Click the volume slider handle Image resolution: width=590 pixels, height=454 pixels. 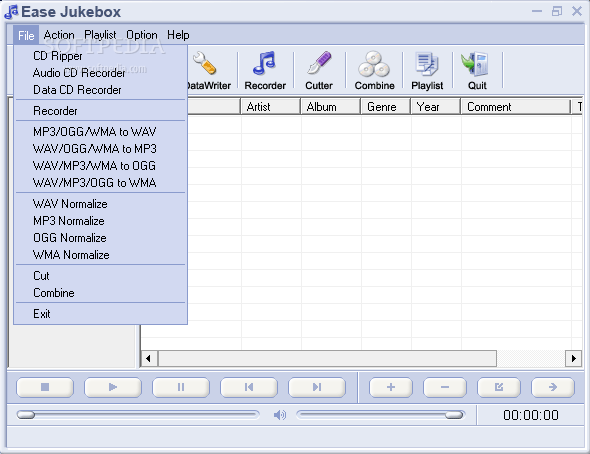click(x=454, y=415)
